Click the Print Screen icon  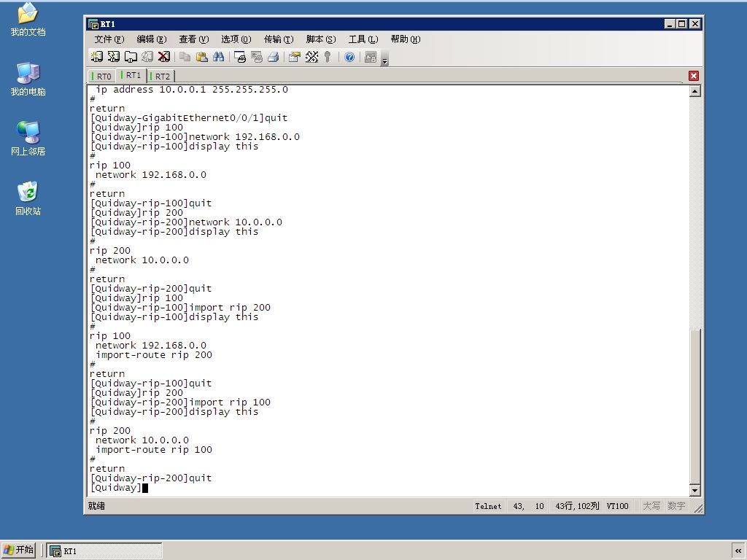240,57
